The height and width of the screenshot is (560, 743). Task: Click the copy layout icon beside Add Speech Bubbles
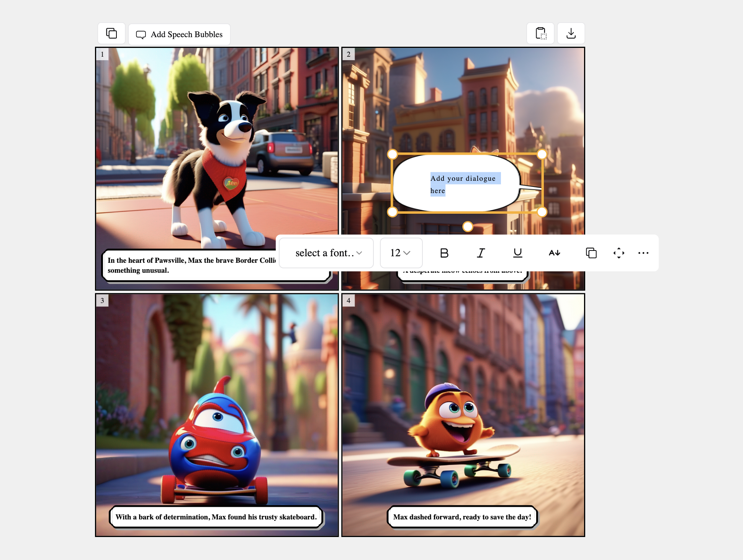tap(111, 34)
